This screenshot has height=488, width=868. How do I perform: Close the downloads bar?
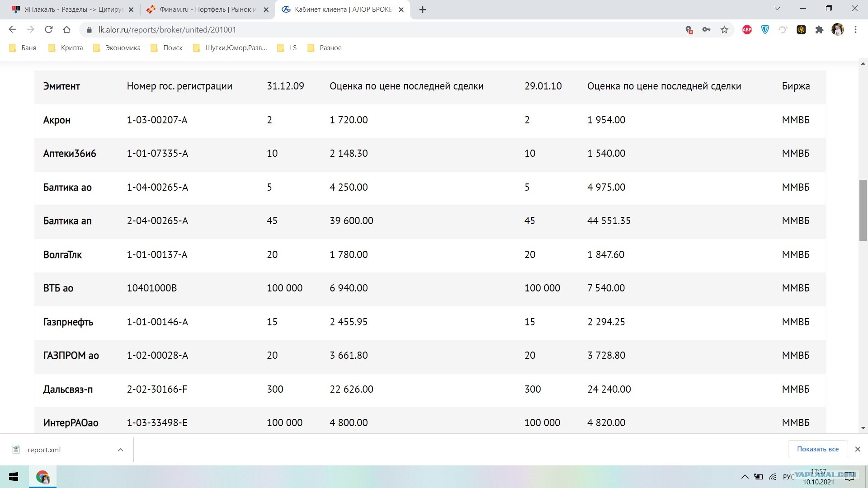858,449
